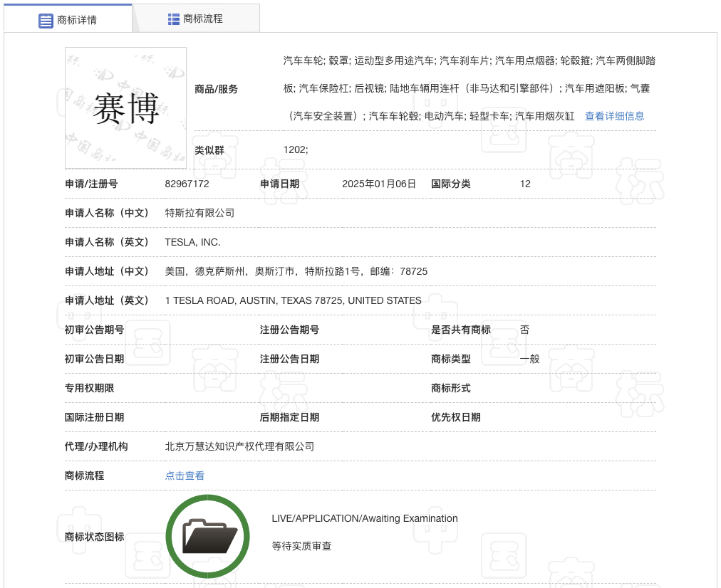
Task: Click the 申请人名称（中文） label
Action: pos(106,213)
